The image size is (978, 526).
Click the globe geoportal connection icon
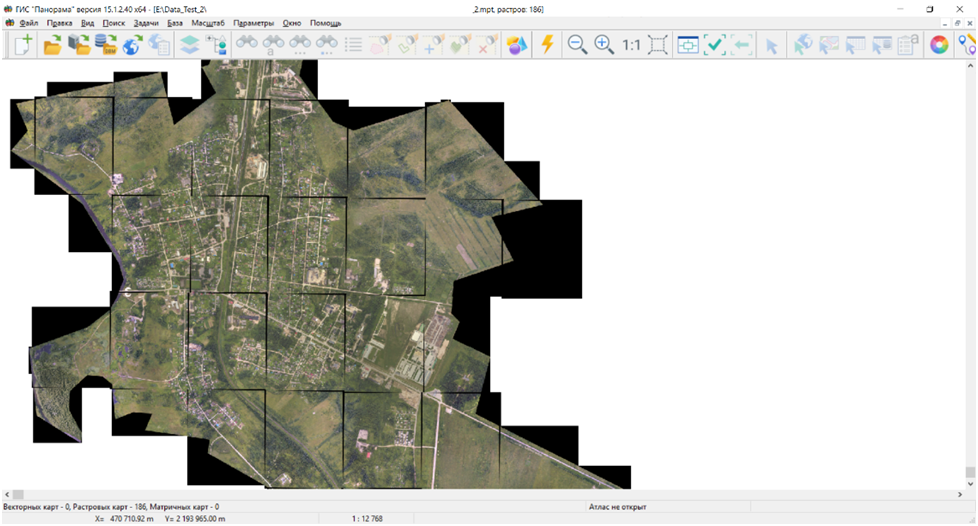coord(132,45)
